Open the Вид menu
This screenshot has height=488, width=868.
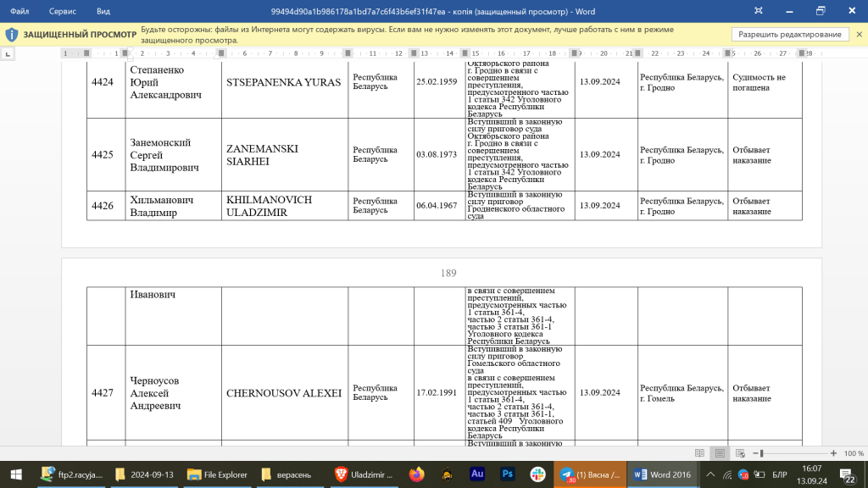coord(103,11)
